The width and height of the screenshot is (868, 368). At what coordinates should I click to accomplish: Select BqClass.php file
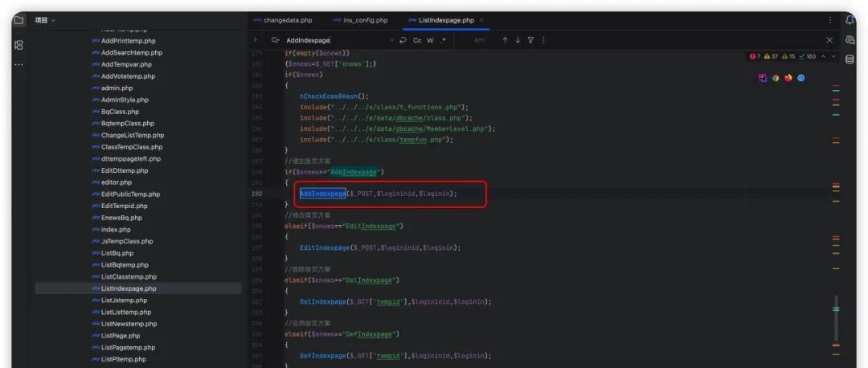point(116,112)
